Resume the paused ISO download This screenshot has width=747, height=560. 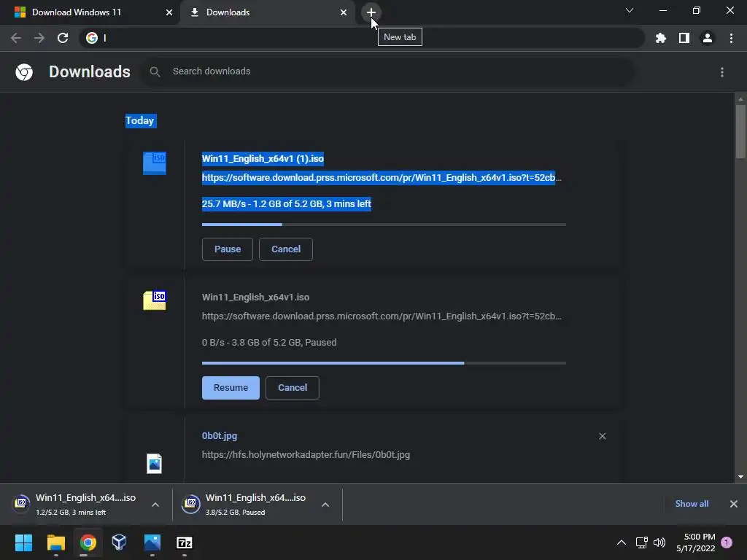pos(231,388)
